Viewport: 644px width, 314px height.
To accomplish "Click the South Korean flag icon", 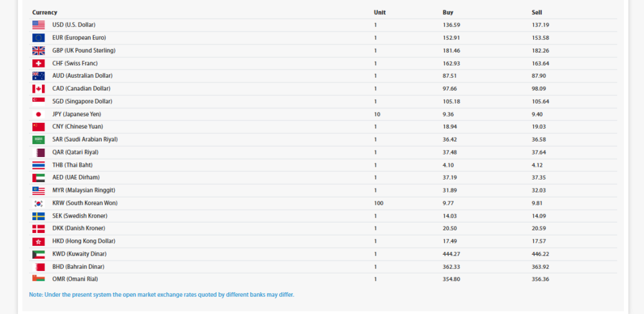I will point(39,203).
